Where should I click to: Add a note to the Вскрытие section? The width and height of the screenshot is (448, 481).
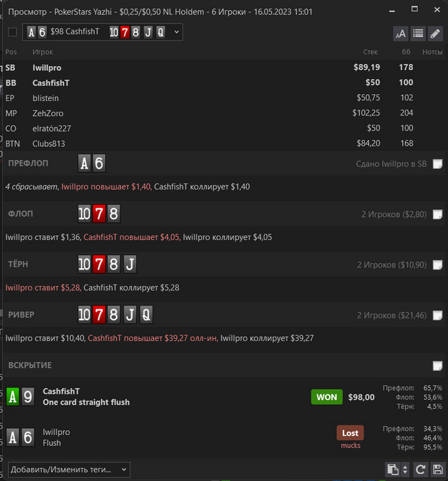coord(437,366)
